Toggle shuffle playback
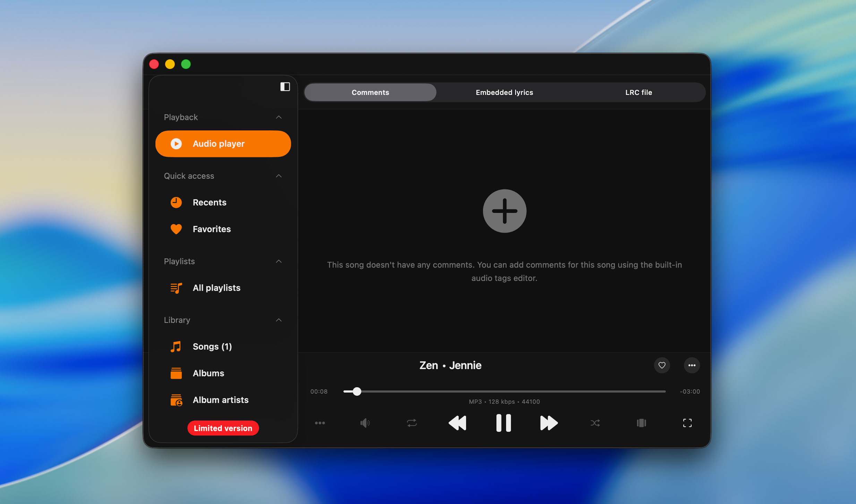The height and width of the screenshot is (504, 856). click(595, 423)
